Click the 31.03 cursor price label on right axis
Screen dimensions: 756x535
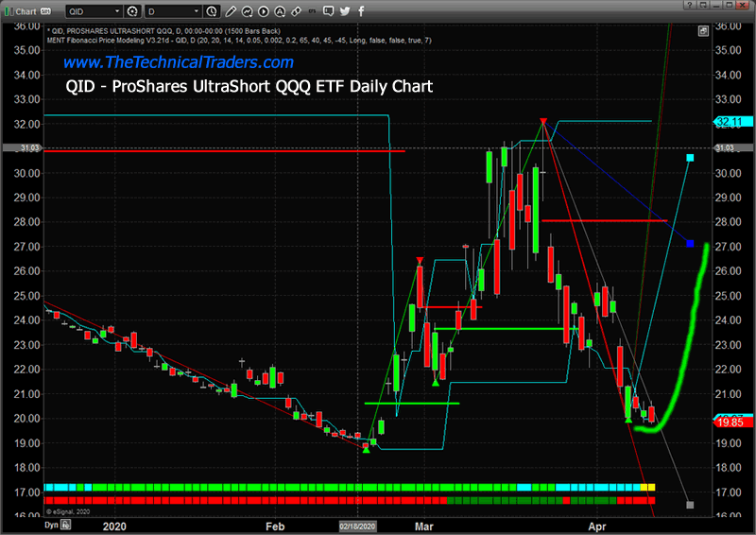(725, 148)
